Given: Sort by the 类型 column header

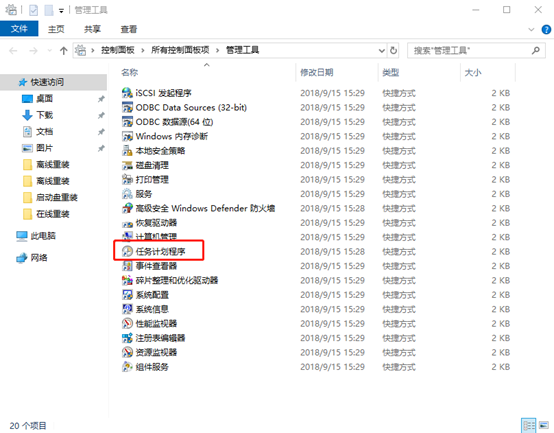Looking at the screenshot, I should [x=390, y=72].
